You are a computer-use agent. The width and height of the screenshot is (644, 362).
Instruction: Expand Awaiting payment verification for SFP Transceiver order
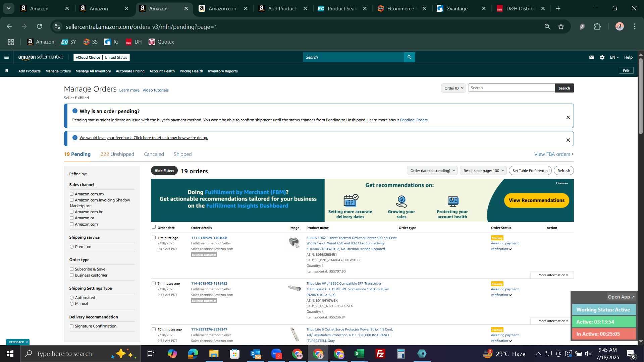[510, 295]
